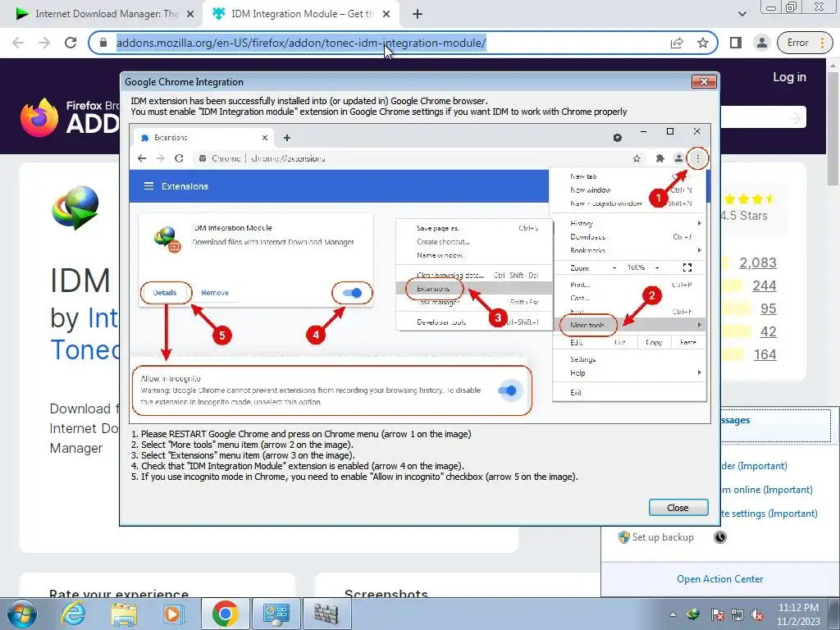Reload the addons.mozilla.org page
840x630 pixels.
point(71,43)
